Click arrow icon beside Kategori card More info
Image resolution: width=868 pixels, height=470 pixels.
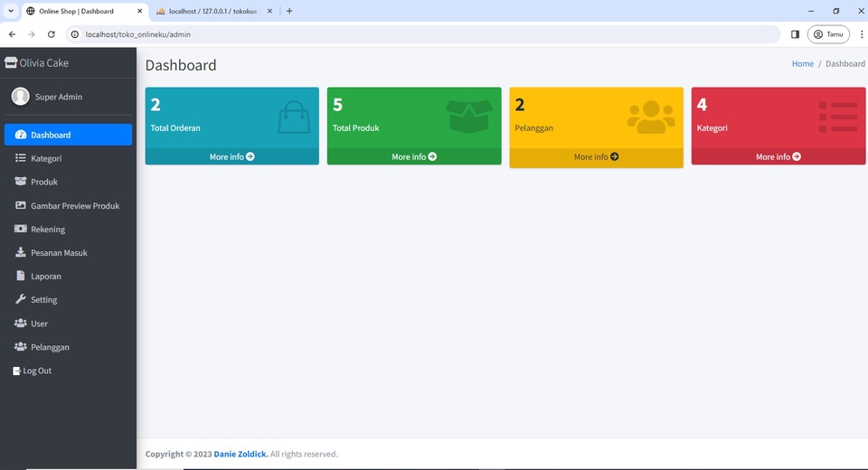click(x=797, y=156)
